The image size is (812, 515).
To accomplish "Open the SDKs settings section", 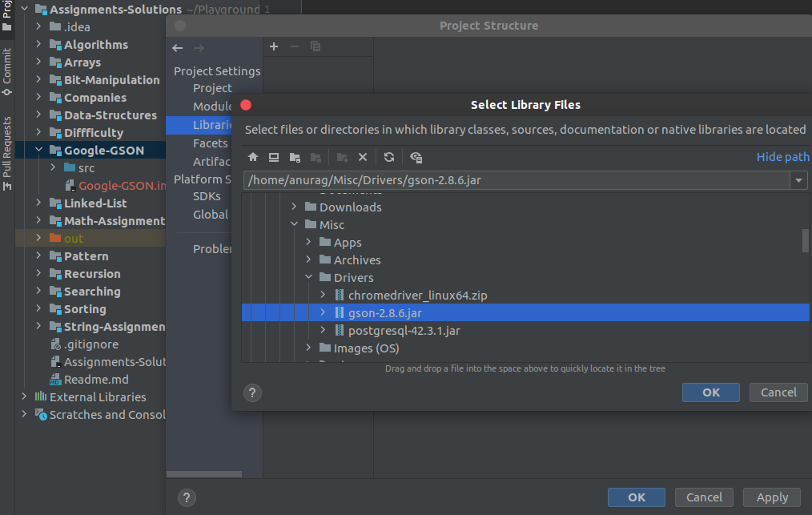I will [207, 196].
